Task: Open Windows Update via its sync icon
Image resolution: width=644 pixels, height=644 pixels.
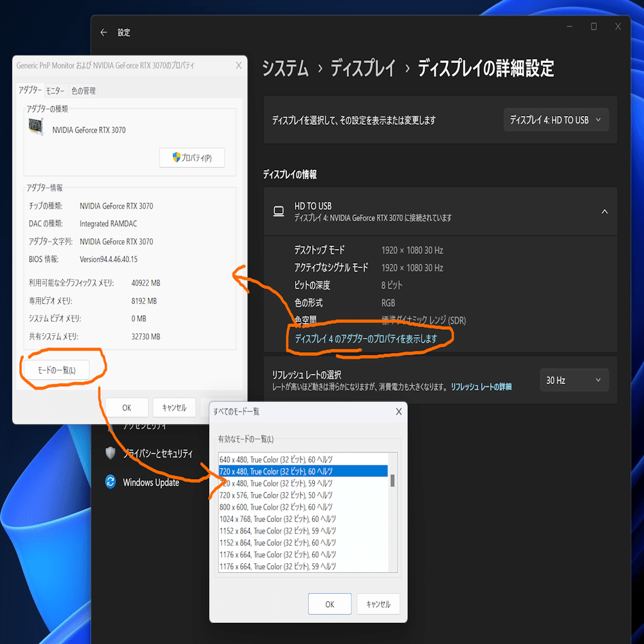Action: (x=111, y=481)
